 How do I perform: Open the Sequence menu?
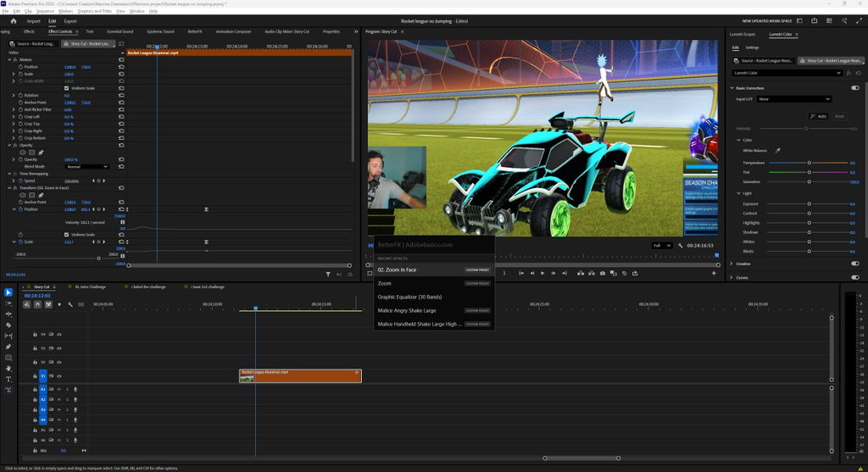tap(46, 11)
